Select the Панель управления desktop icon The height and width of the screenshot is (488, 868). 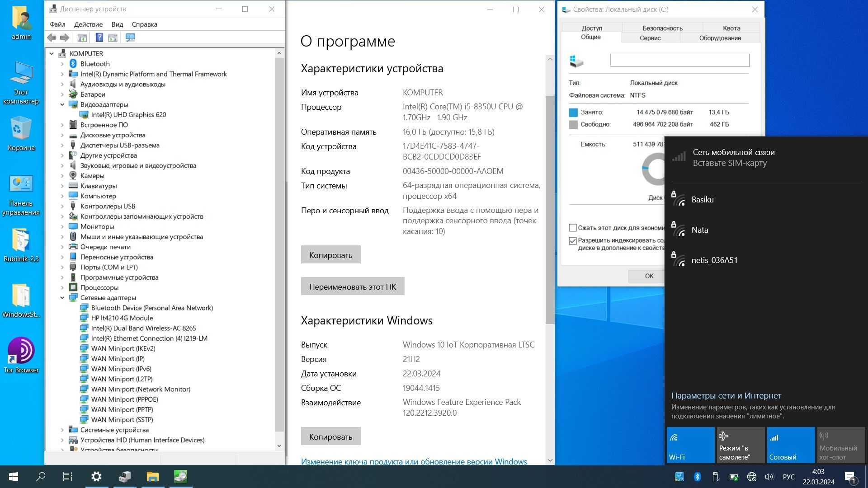(x=21, y=196)
